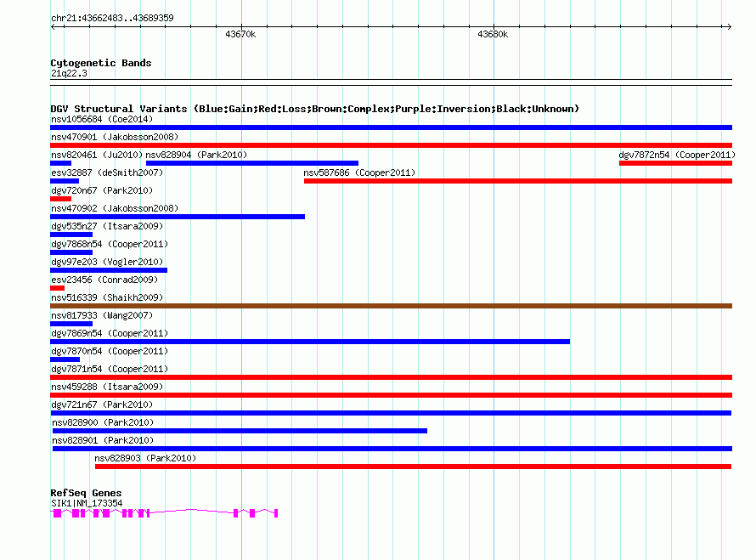Click the blue dgv97e203 gain bar
The width and height of the screenshot is (756, 560).
click(x=109, y=270)
